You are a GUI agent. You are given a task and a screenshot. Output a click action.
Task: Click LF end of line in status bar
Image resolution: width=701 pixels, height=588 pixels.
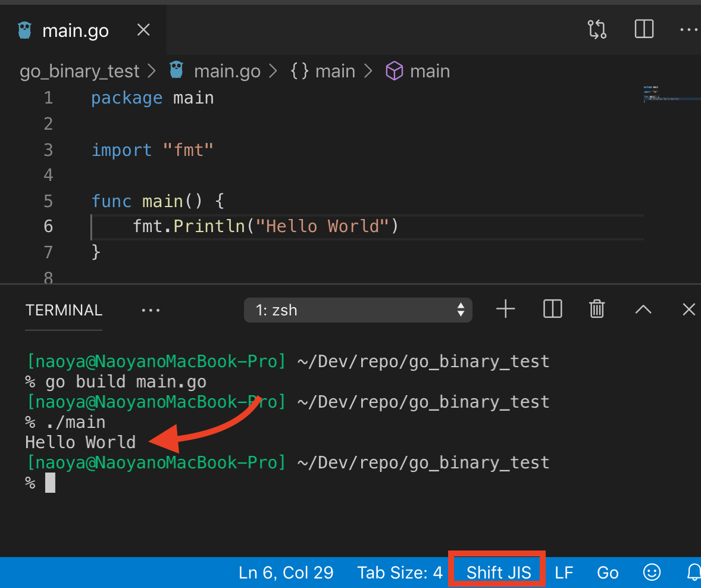coord(564,573)
